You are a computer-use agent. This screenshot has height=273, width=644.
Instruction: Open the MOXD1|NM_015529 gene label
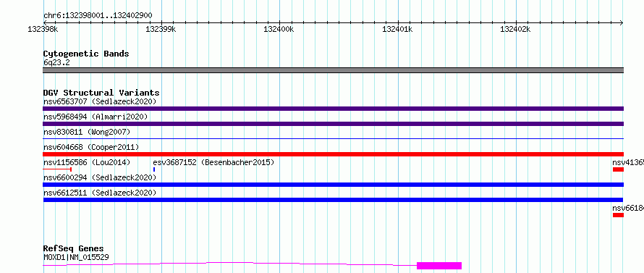[x=76, y=257]
